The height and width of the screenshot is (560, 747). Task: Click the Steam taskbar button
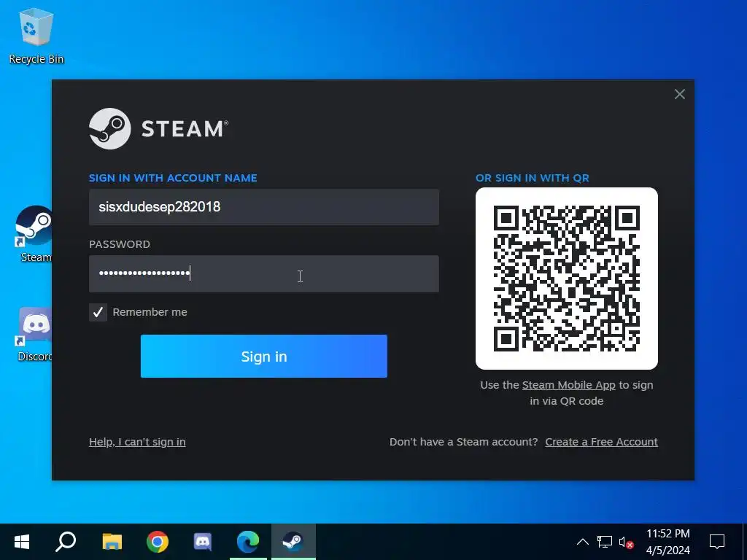tap(293, 542)
